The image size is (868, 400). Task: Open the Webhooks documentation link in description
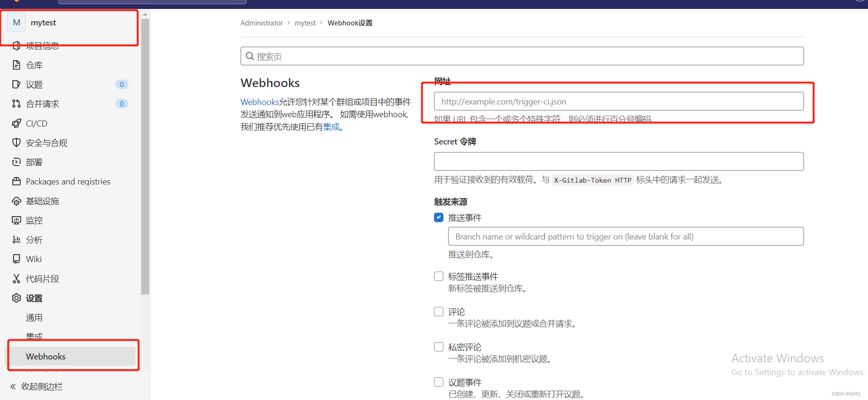coord(259,102)
